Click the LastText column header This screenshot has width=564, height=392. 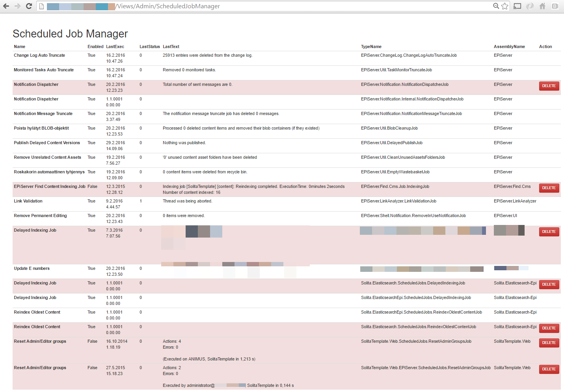[171, 46]
